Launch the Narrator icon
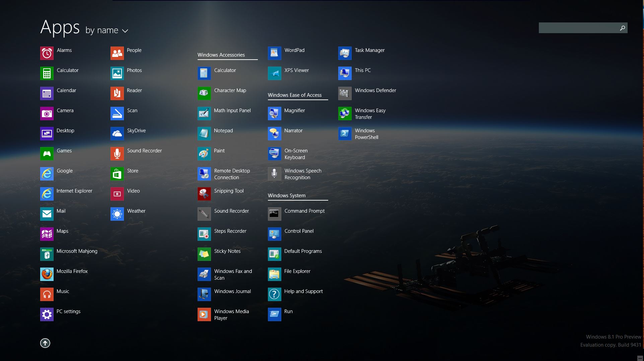The width and height of the screenshot is (644, 361). pyautogui.click(x=275, y=134)
